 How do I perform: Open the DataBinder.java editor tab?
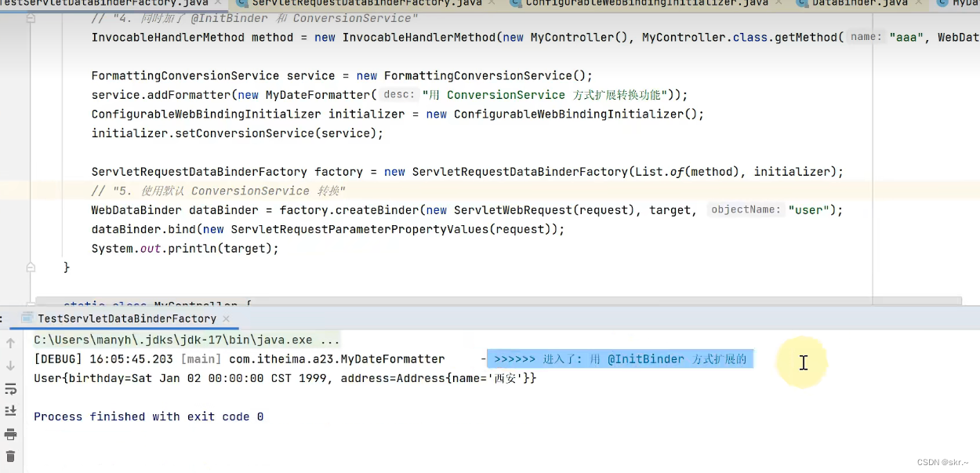click(x=858, y=3)
